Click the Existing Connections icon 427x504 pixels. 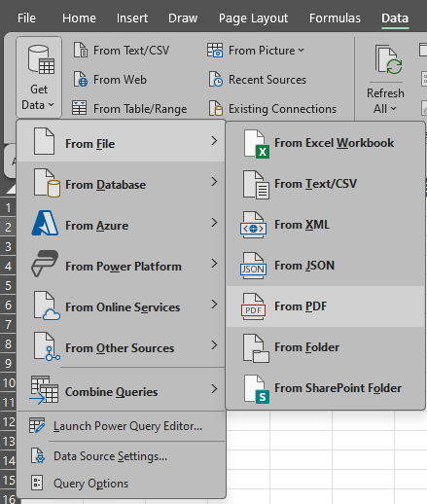coord(216,108)
